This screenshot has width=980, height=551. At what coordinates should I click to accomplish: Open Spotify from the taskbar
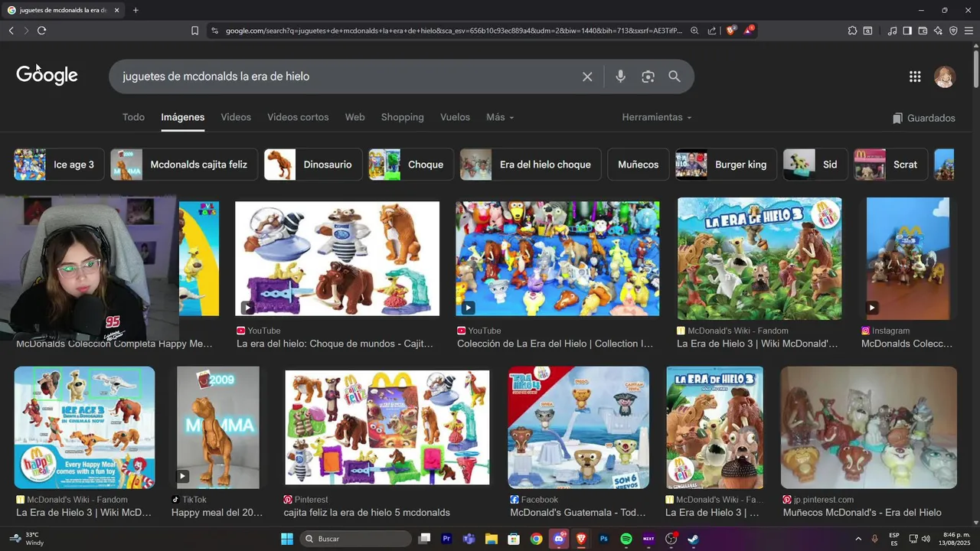[626, 539]
